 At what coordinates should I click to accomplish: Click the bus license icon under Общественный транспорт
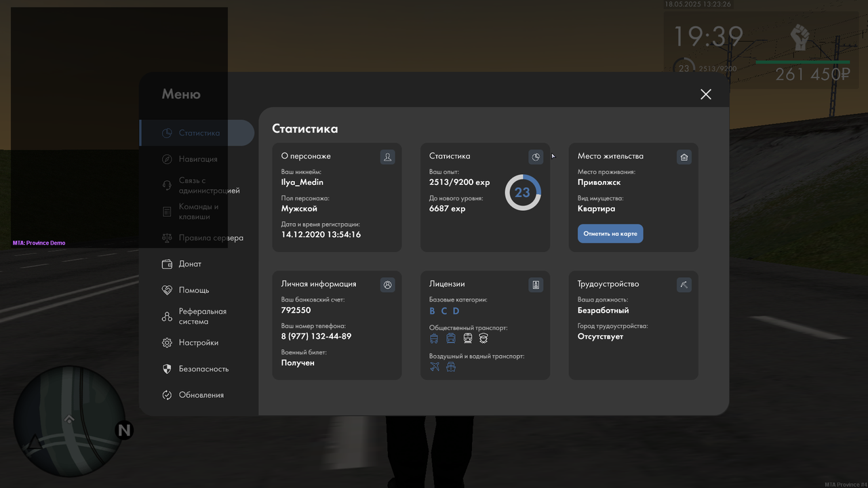click(434, 338)
